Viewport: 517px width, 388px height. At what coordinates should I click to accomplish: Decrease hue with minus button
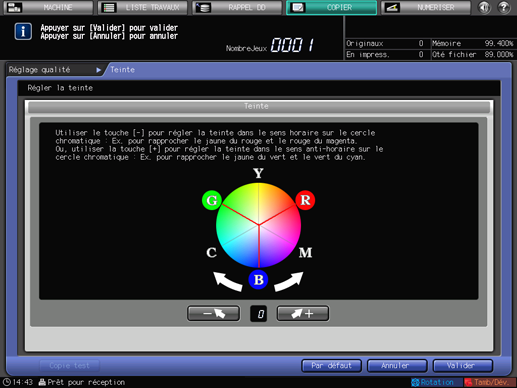[x=214, y=314]
